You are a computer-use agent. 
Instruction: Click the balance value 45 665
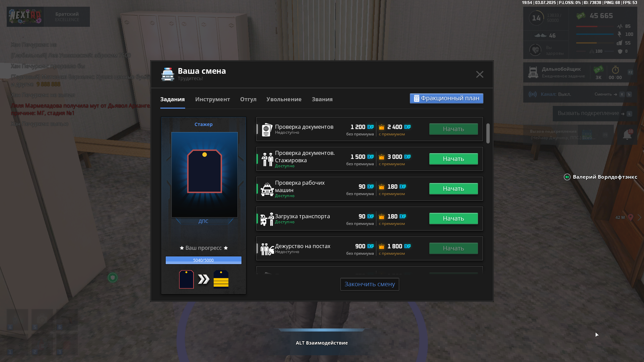601,16
